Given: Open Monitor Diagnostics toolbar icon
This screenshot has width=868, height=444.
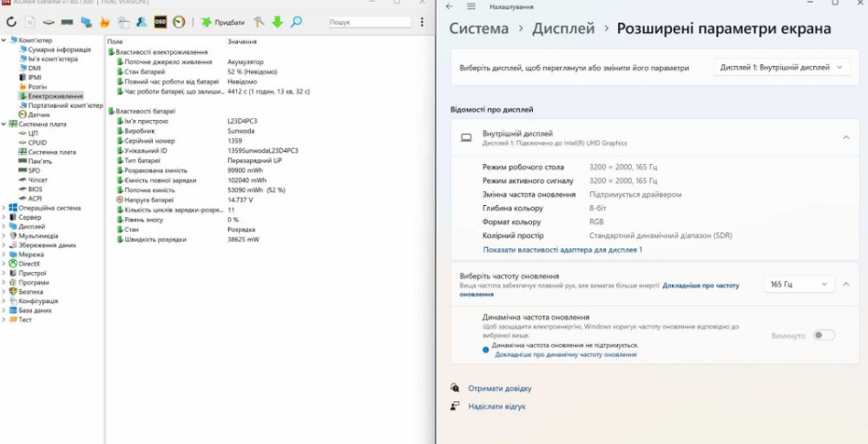Looking at the screenshot, I should coord(123,23).
